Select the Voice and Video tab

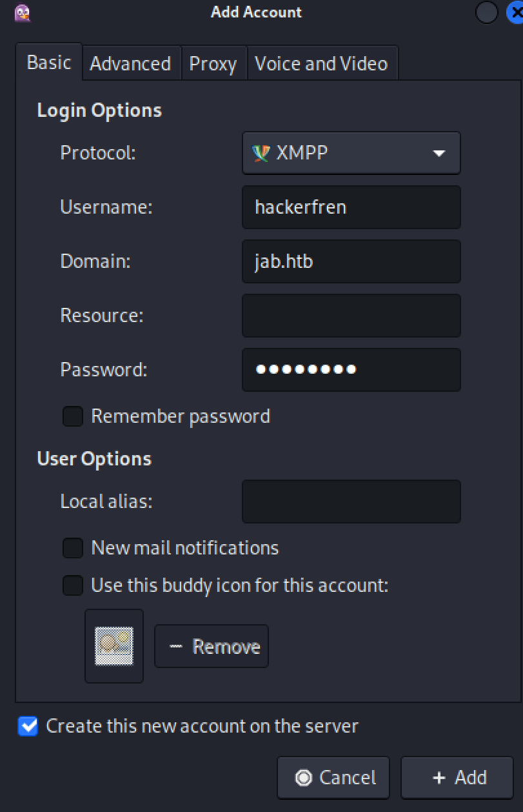click(321, 63)
